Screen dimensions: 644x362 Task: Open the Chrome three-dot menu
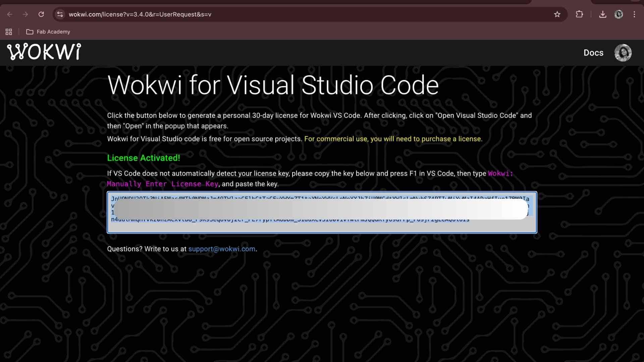click(x=634, y=14)
